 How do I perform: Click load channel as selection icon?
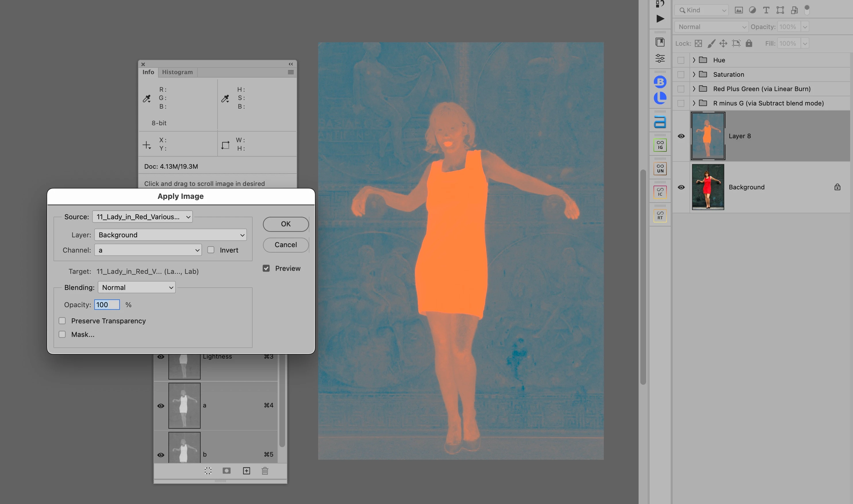pos(208,471)
